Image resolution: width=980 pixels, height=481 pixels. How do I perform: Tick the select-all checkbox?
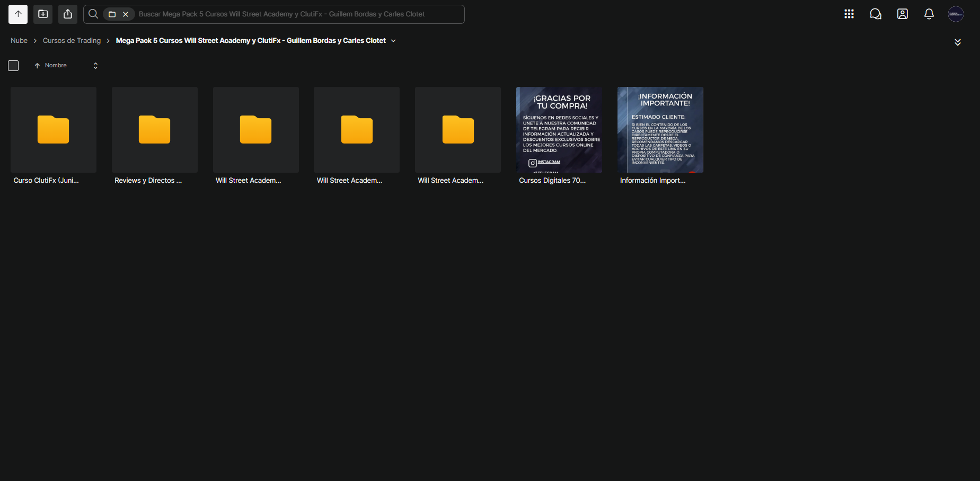[x=13, y=66]
